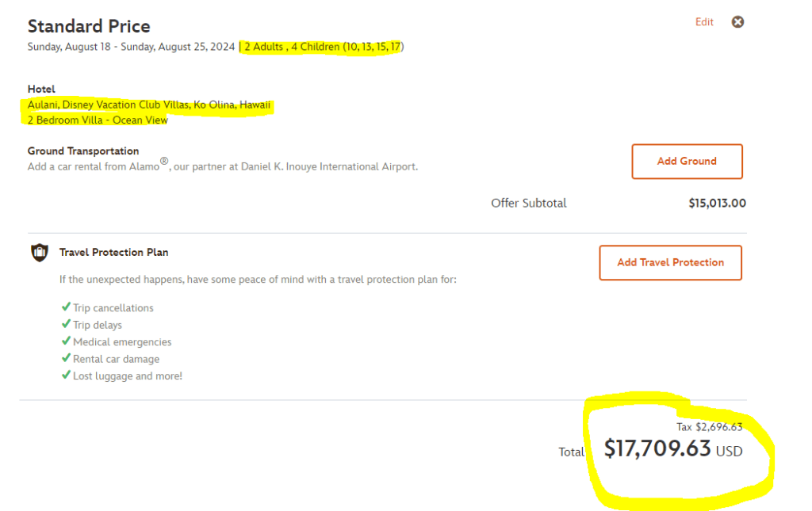Click the $15,013.00 offer subtotal amount
Viewport: 812px width, 511px height.
tap(717, 204)
